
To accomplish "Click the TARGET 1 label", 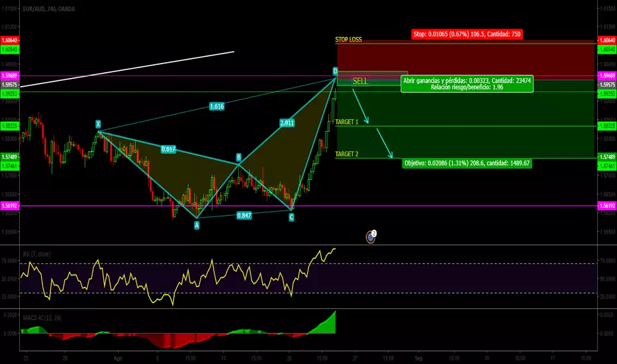I will (x=347, y=122).
